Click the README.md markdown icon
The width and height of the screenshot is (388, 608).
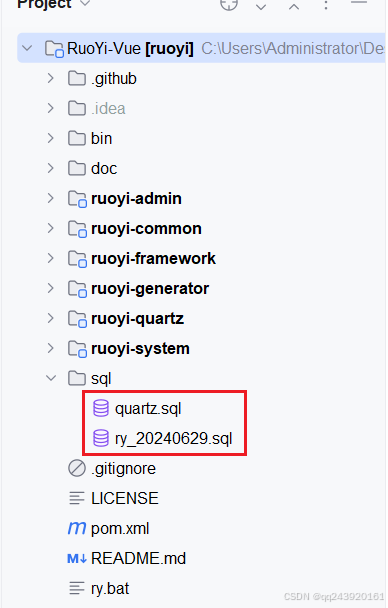77,559
